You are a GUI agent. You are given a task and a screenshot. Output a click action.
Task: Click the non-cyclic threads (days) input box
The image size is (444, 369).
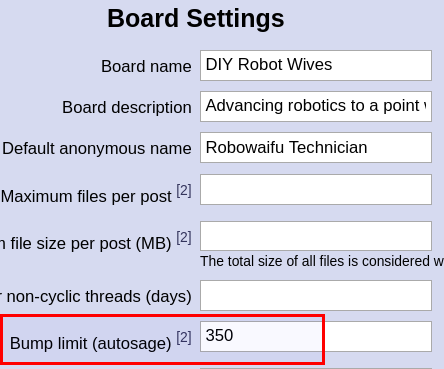[x=316, y=296]
